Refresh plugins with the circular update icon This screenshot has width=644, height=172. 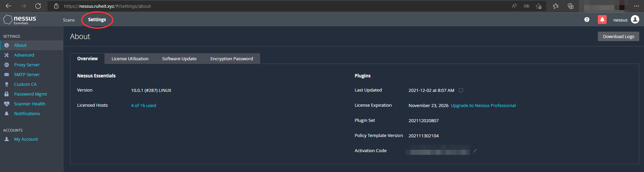pyautogui.click(x=461, y=90)
